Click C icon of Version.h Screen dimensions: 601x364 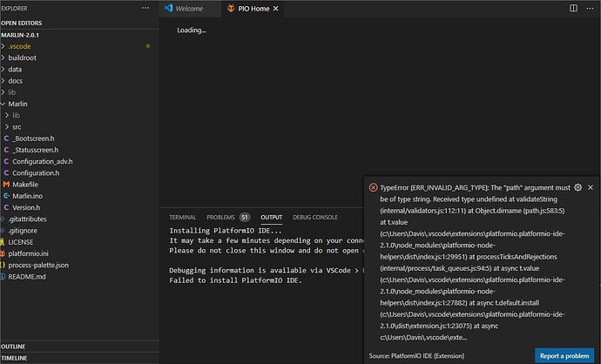click(6, 207)
